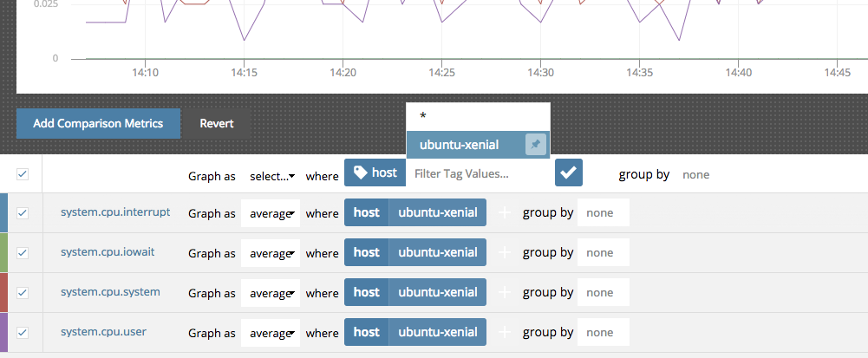The height and width of the screenshot is (358, 868).
Task: Click the tag icon on the host filter
Action: coord(361,173)
